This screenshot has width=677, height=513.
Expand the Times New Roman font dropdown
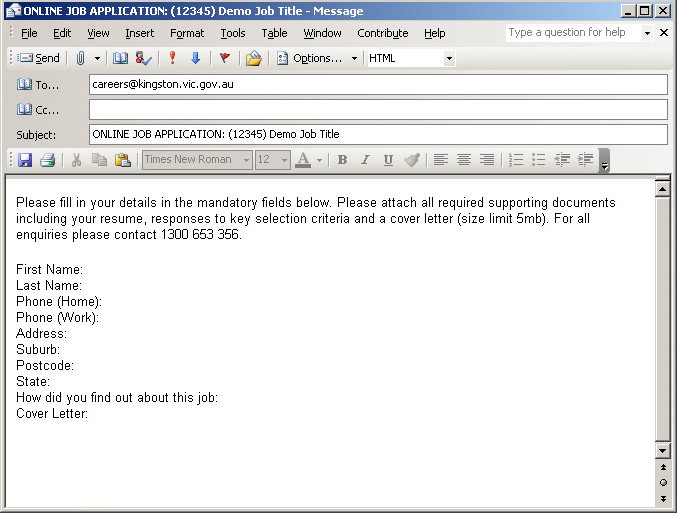(246, 160)
